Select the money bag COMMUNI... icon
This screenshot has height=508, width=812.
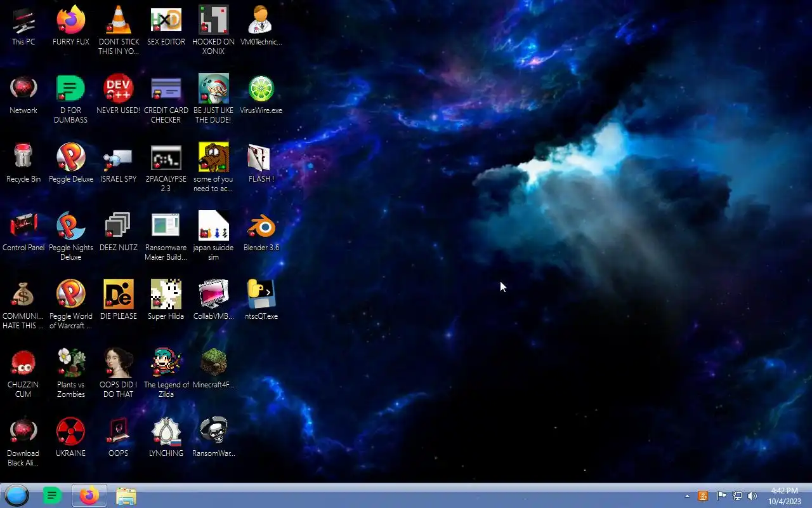(x=23, y=305)
